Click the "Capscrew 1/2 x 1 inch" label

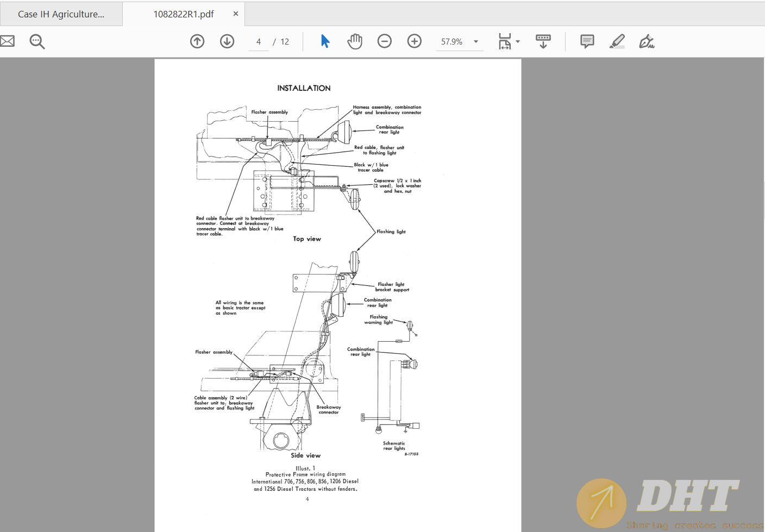pyautogui.click(x=397, y=186)
